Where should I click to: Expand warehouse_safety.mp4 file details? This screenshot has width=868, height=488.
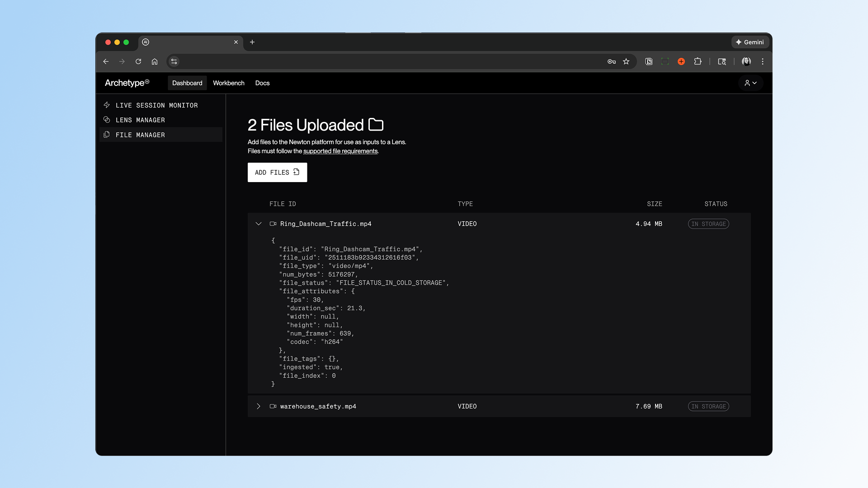[259, 406]
